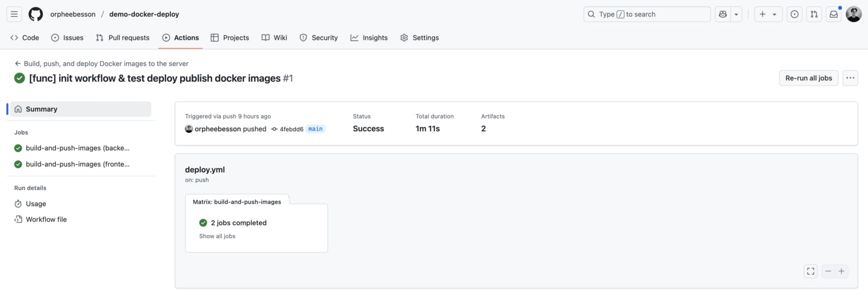This screenshot has height=292, width=868.
Task: Expand the Copilot dropdown arrow
Action: (x=736, y=14)
